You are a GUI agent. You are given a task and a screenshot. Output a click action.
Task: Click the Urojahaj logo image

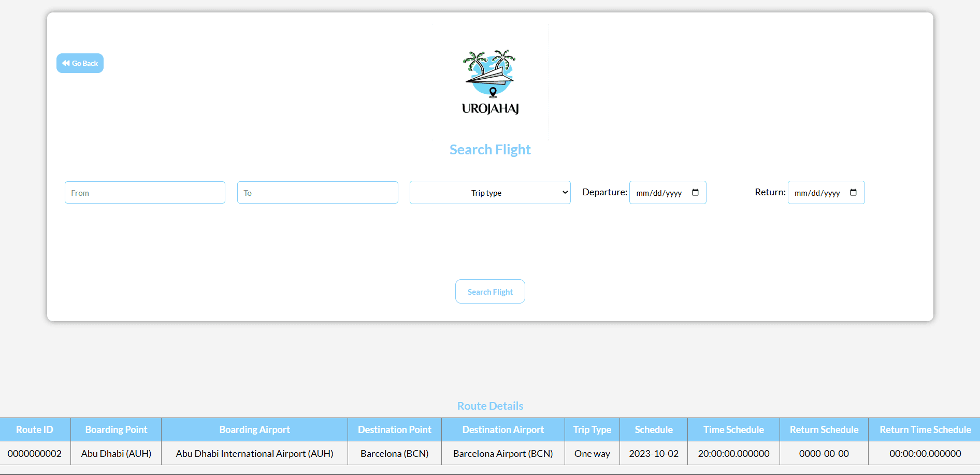pyautogui.click(x=490, y=81)
